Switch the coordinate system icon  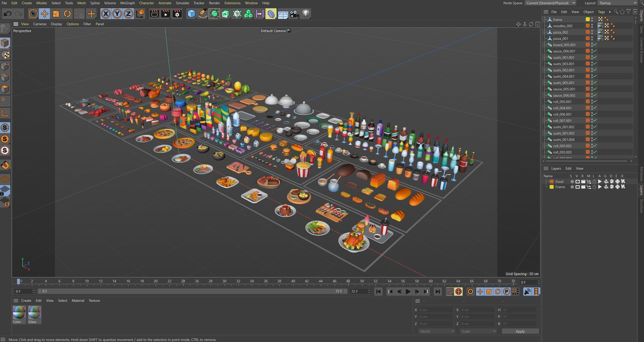click(140, 14)
